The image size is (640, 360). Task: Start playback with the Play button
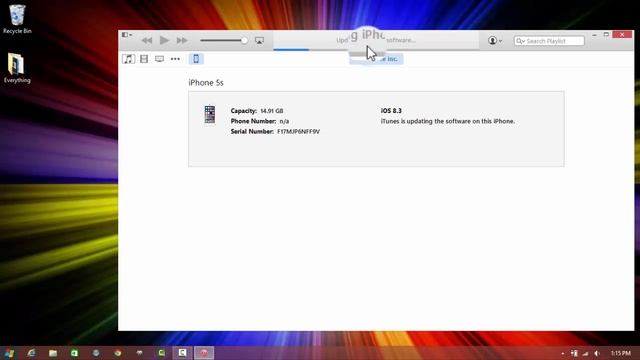[x=164, y=40]
